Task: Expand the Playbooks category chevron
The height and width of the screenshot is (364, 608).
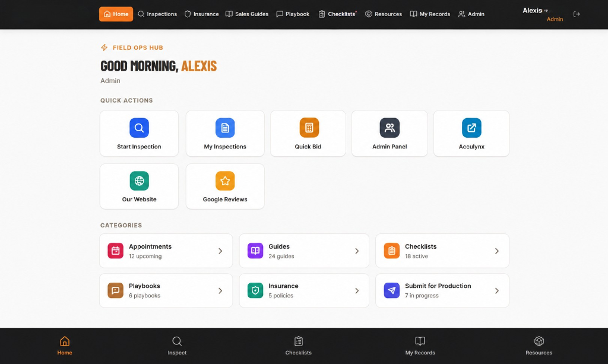Action: coord(220,291)
